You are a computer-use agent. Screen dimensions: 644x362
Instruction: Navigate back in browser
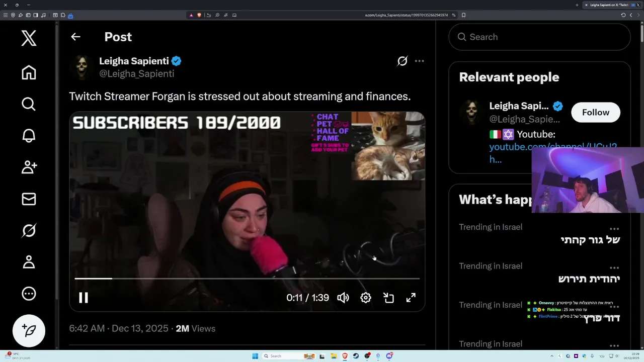[x=631, y=15]
